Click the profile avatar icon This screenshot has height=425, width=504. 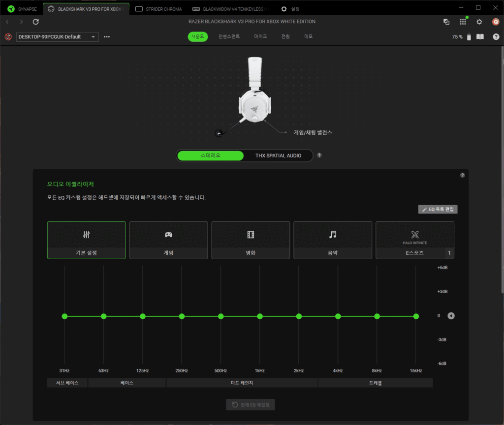point(496,22)
